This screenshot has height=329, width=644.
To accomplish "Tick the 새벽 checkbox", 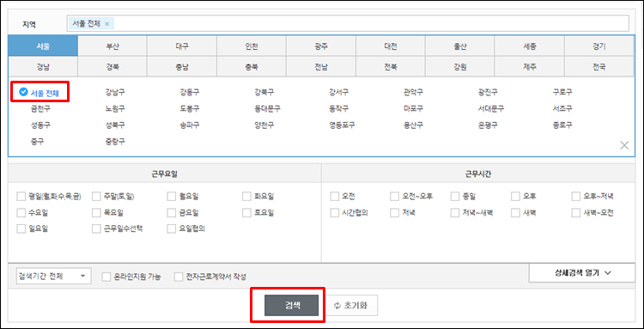I will [515, 213].
